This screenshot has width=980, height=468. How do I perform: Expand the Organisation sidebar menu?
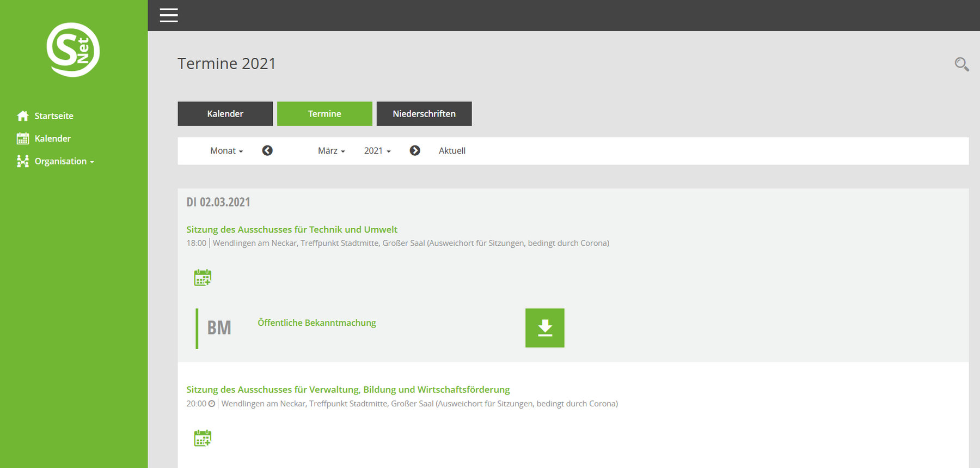click(64, 161)
